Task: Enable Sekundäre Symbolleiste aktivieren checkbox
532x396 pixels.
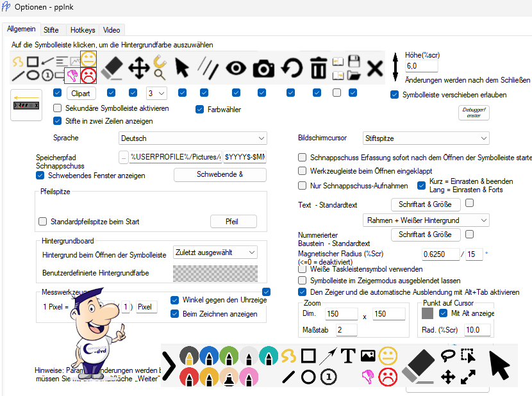Action: (x=58, y=108)
